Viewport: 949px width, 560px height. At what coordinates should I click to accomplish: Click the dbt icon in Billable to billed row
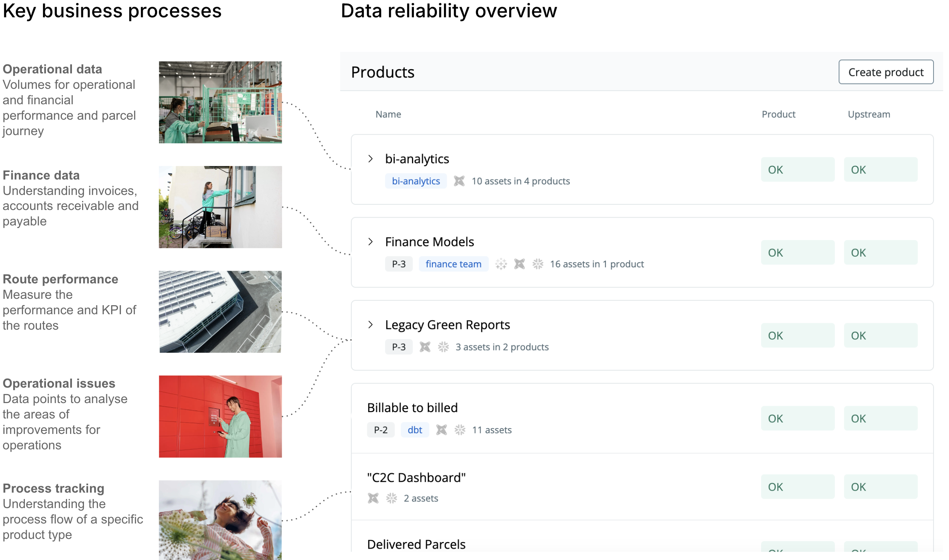coord(441,430)
